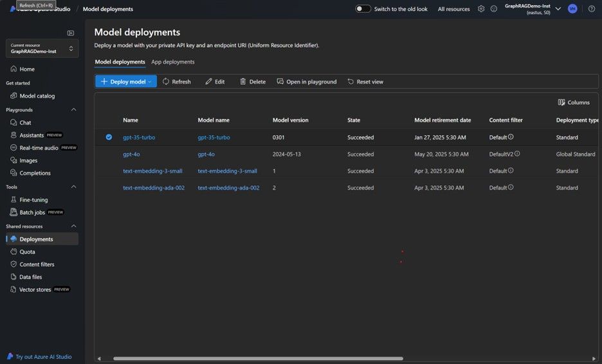Image resolution: width=602 pixels, height=364 pixels.
Task: Collapse the Playgrounds section
Action: [x=73, y=110]
